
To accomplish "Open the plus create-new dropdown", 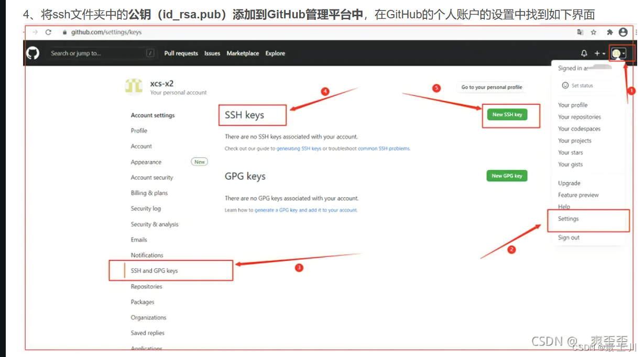I will (x=600, y=53).
